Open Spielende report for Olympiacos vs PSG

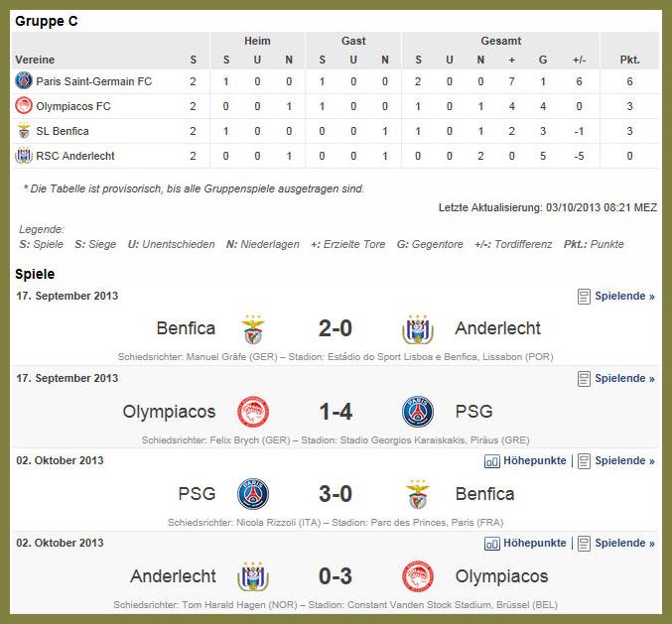[624, 378]
